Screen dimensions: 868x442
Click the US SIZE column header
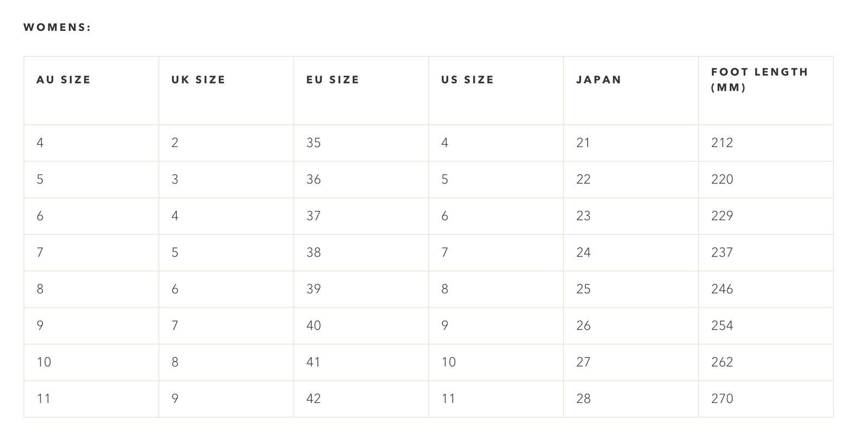click(467, 80)
